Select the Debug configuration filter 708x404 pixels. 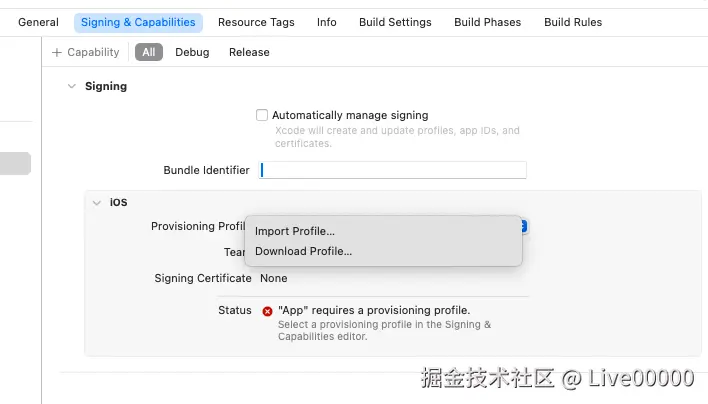(192, 52)
